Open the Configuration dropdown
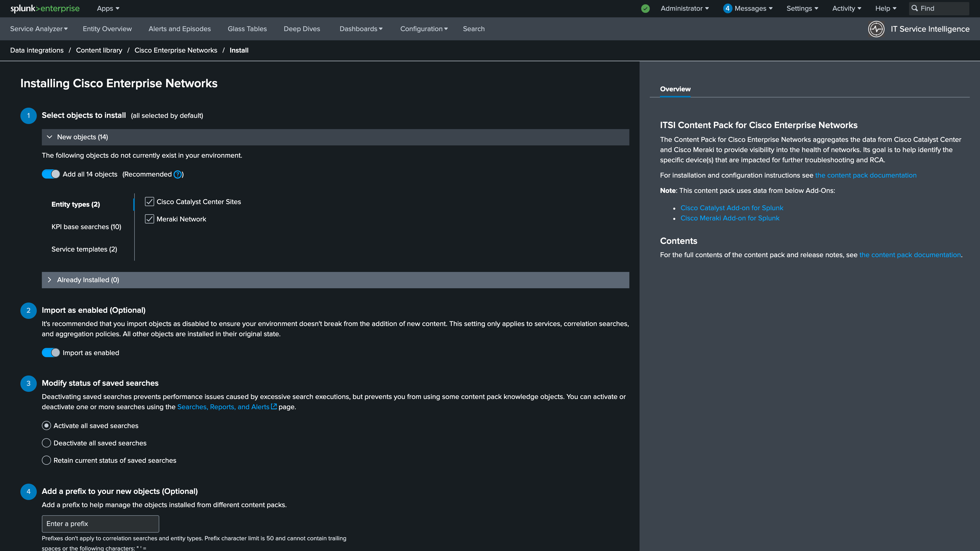Image resolution: width=980 pixels, height=551 pixels. (x=424, y=29)
